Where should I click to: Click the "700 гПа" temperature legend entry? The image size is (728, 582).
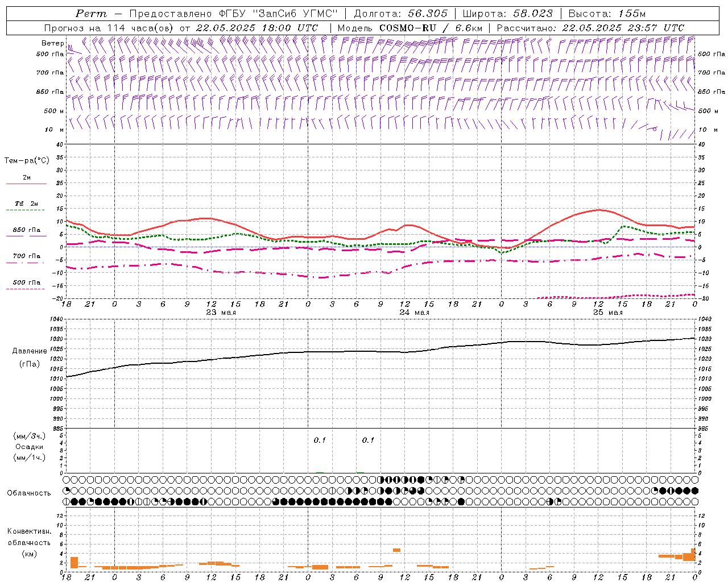(27, 256)
